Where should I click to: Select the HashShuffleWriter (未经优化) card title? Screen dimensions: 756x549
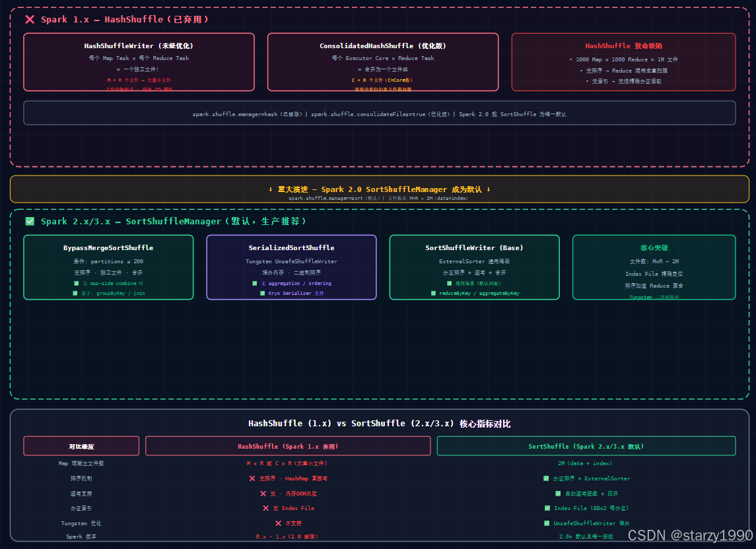pyautogui.click(x=139, y=46)
